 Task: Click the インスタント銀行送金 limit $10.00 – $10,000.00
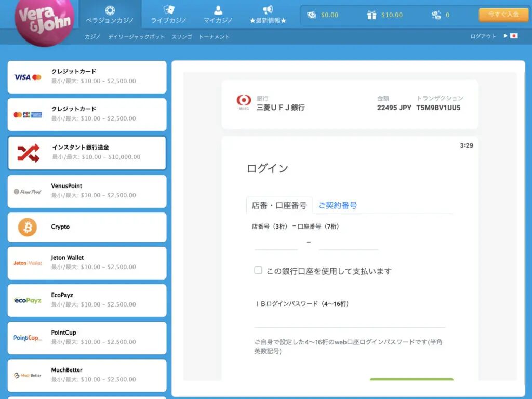tap(111, 157)
